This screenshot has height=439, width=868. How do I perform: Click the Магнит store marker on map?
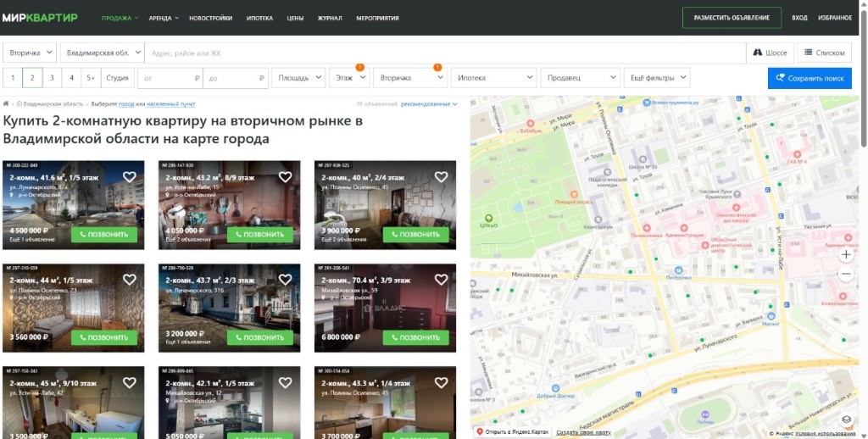point(771,316)
